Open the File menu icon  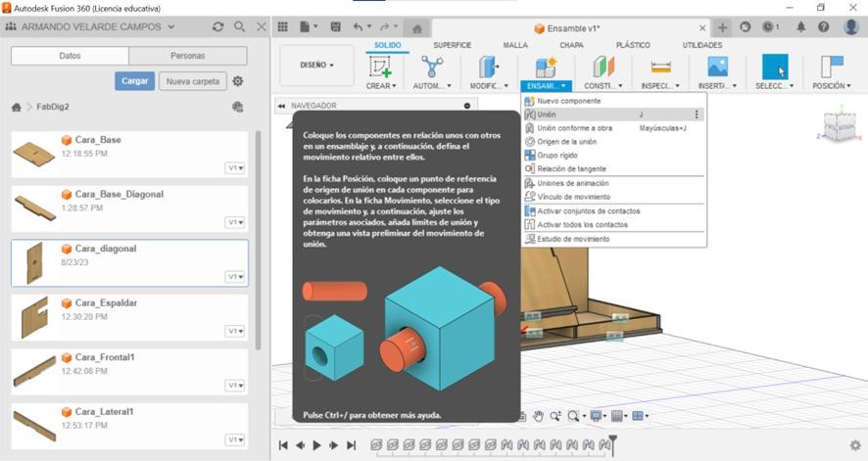tap(305, 27)
